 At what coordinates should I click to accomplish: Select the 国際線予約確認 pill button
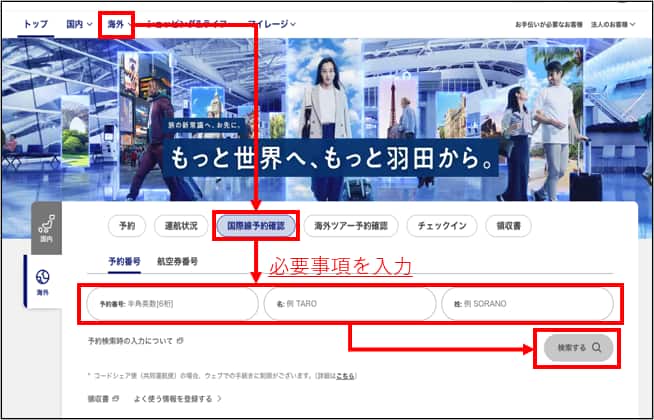coord(255,226)
